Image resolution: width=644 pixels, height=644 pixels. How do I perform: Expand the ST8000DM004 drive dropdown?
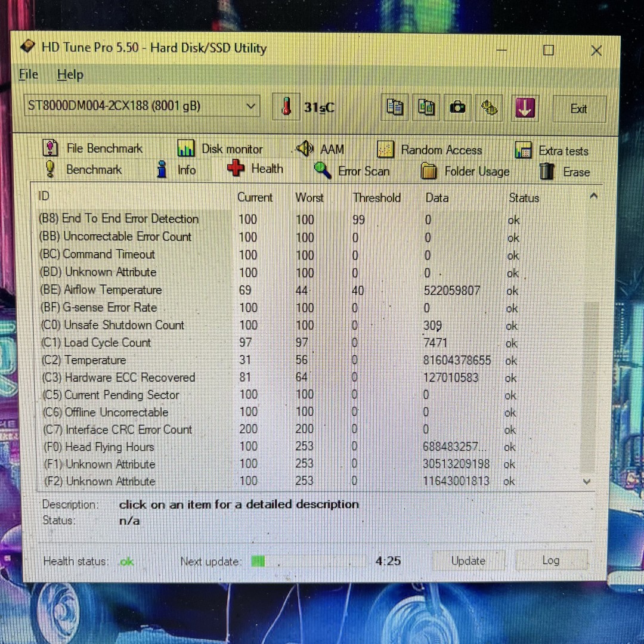(251, 107)
